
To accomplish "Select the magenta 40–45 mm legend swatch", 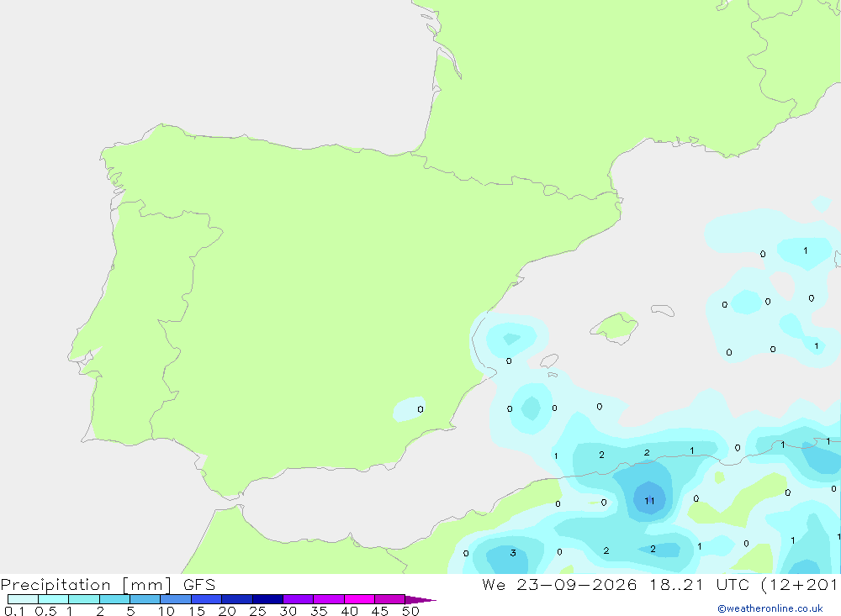I will (359, 599).
